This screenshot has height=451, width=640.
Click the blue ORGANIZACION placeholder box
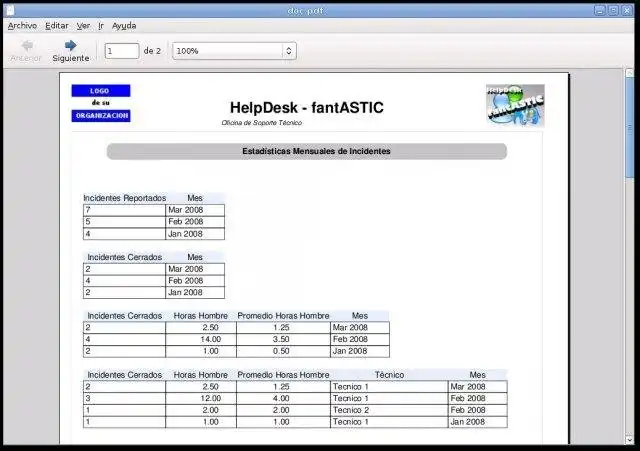pyautogui.click(x=101, y=116)
